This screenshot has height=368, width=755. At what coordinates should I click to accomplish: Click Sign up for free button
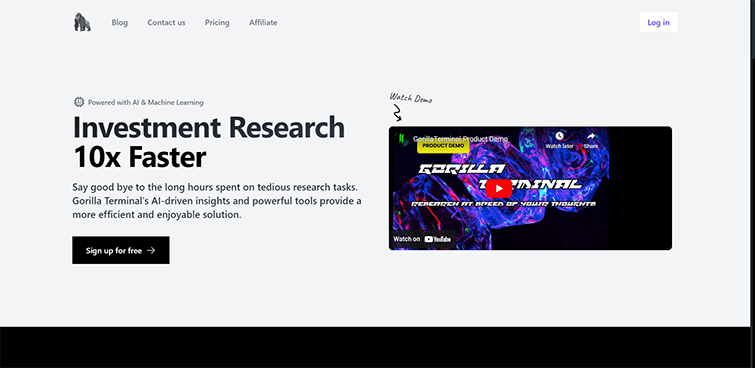[121, 250]
